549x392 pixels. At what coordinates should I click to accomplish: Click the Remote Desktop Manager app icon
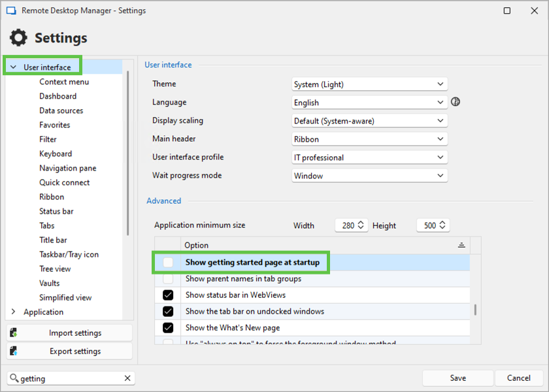11,10
